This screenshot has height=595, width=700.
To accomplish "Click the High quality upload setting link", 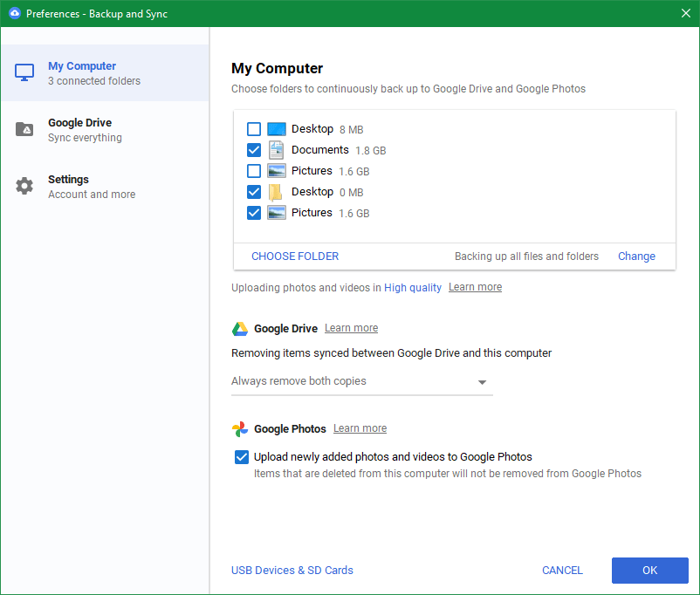I will click(412, 286).
